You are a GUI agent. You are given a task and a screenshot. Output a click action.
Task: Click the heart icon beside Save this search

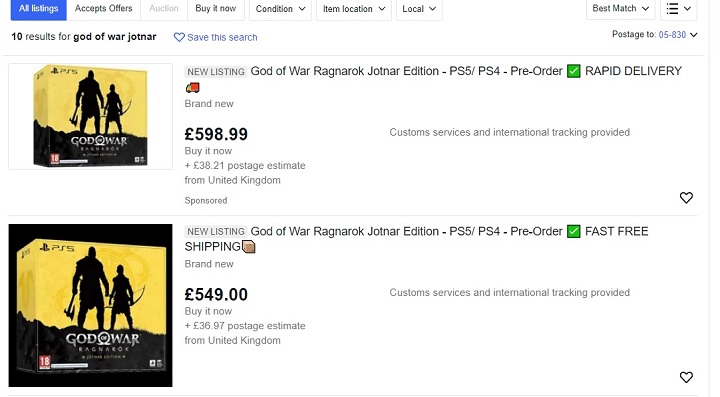[179, 37]
